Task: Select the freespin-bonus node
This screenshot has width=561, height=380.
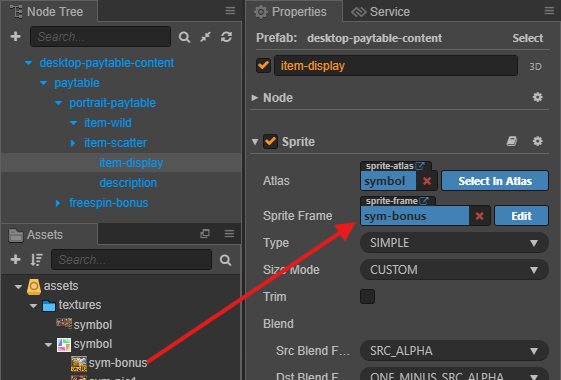Action: point(109,203)
